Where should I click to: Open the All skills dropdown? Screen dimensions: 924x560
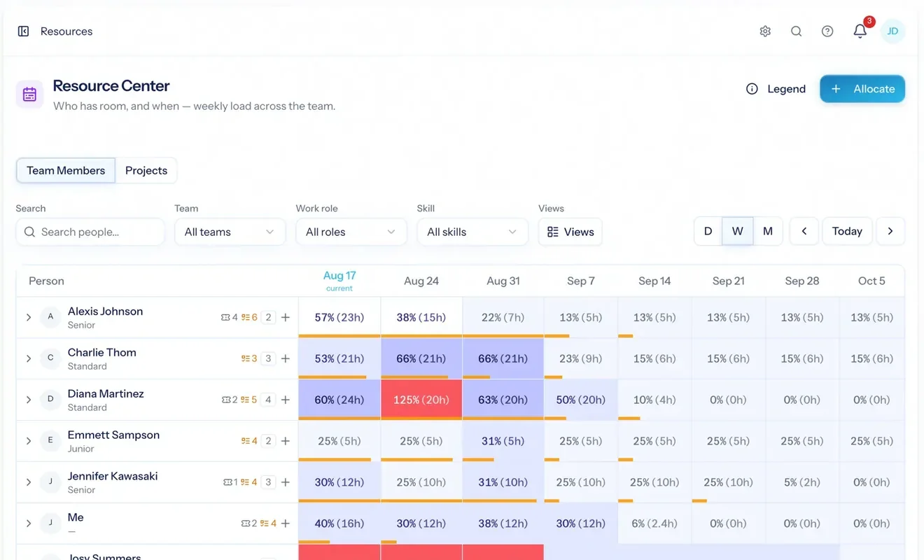pos(472,232)
